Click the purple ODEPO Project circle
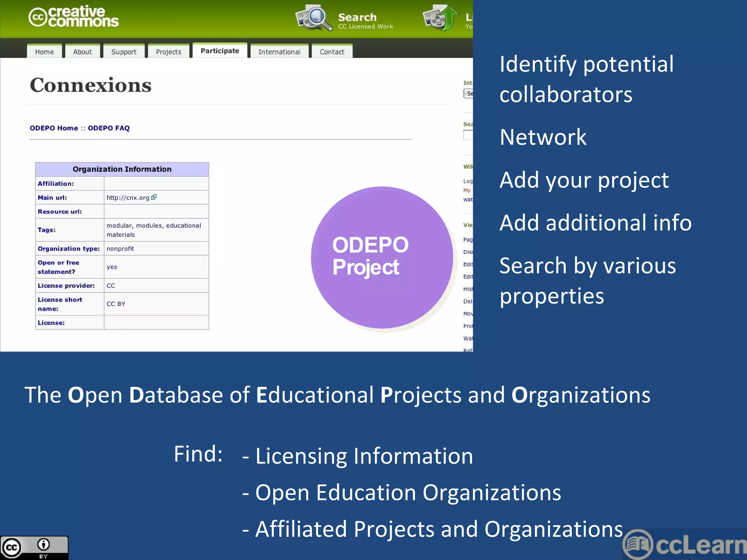The width and height of the screenshot is (747, 560). click(382, 257)
